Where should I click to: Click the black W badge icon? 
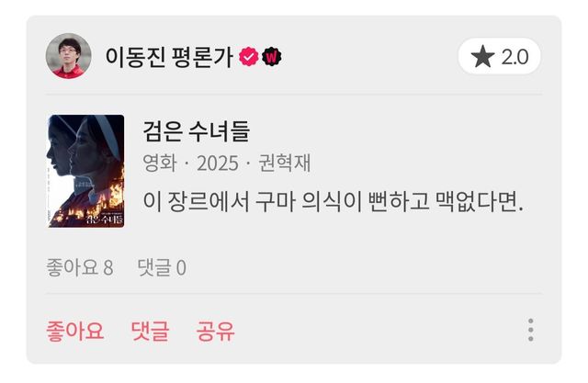pyautogui.click(x=272, y=57)
